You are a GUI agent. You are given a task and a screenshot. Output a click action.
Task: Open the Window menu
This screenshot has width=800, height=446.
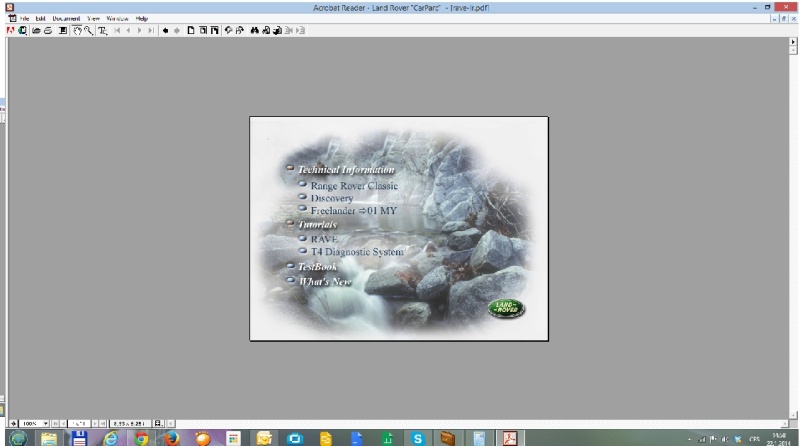pyautogui.click(x=116, y=18)
